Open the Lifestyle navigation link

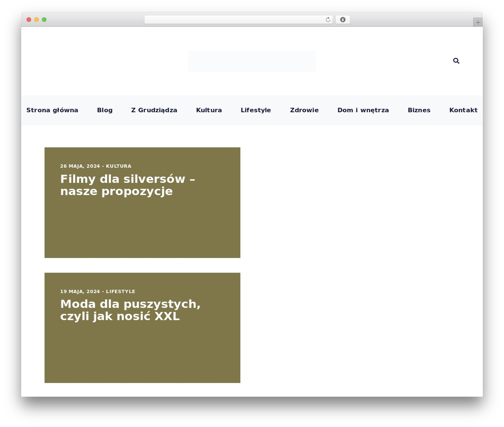[x=256, y=110]
